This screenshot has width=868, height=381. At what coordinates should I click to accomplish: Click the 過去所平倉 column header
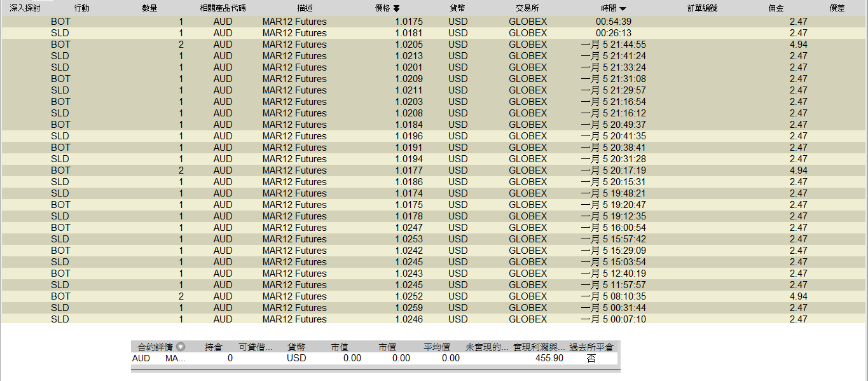pos(591,347)
